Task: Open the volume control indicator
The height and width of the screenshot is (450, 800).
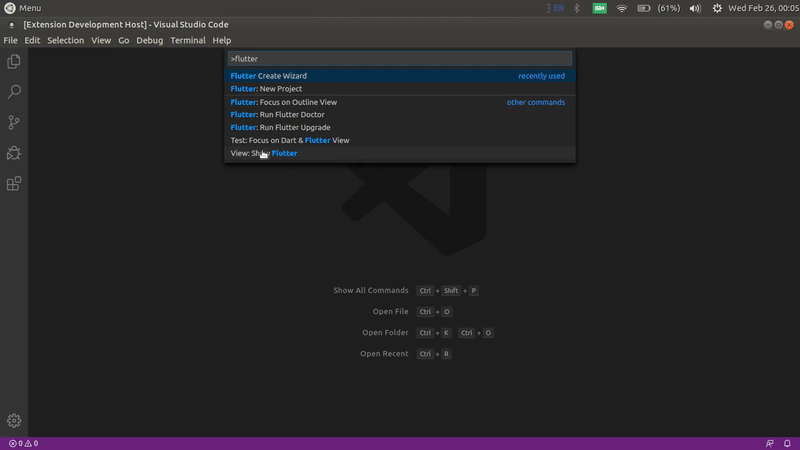Action: point(695,8)
